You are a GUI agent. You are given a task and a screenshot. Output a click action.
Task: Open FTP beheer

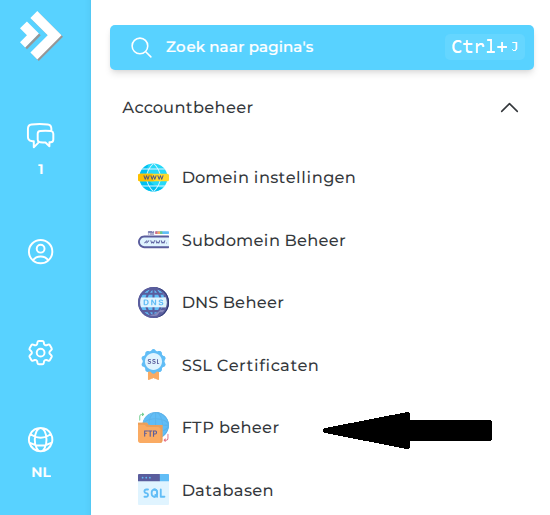click(230, 427)
